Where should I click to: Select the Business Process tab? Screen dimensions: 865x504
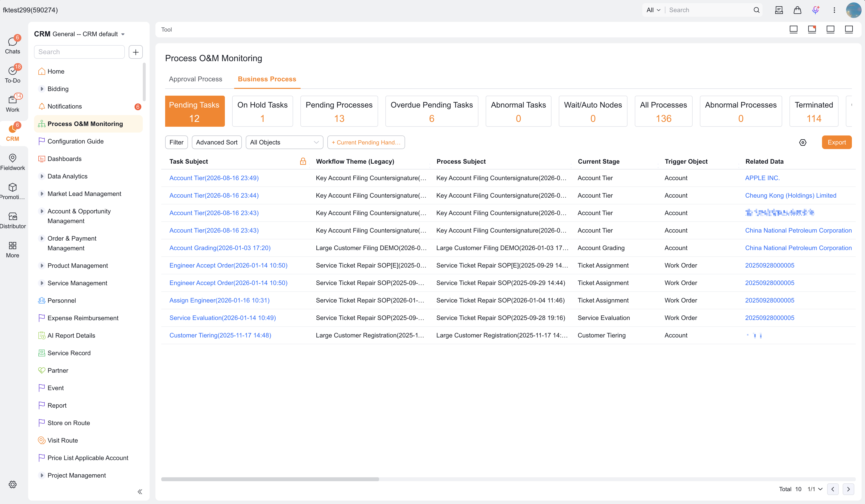click(x=267, y=79)
